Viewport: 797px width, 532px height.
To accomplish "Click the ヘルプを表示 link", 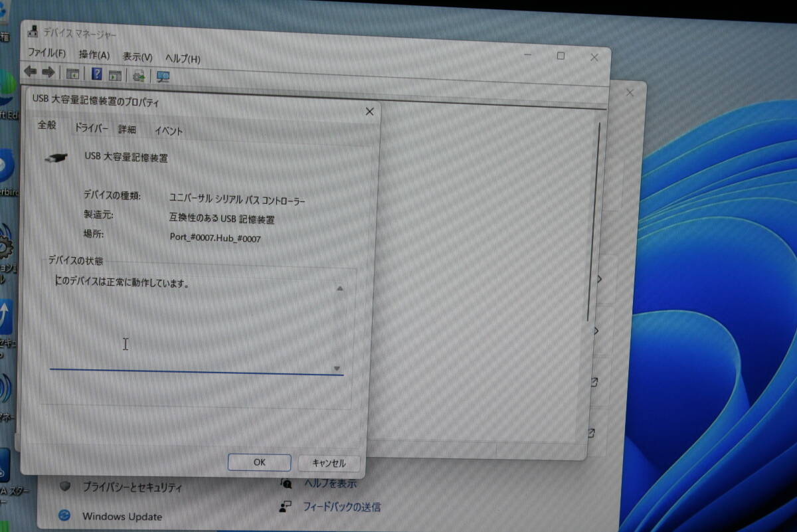I will tap(331, 484).
